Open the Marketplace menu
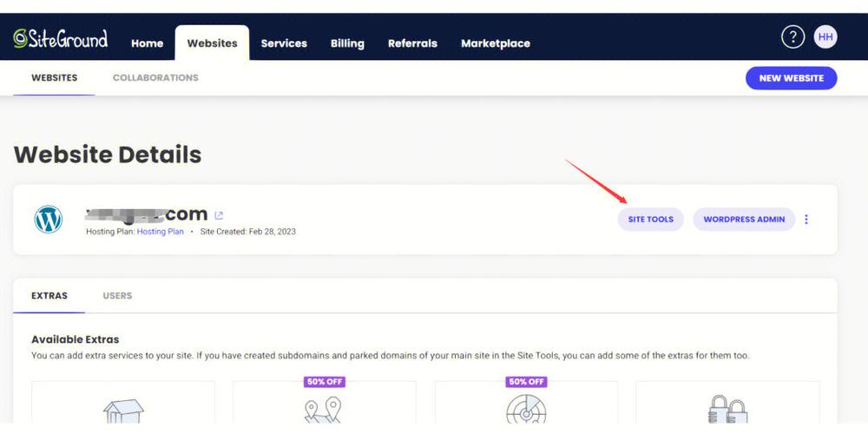Screen dimensions: 868x434 click(496, 43)
